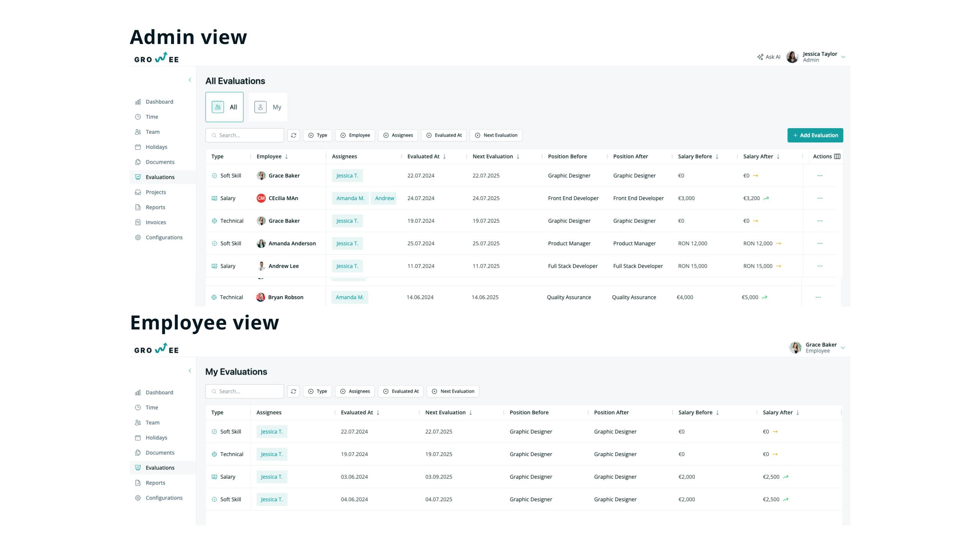Click the refresh icon beside My Evaluations search
This screenshot has height=551, width=980.
click(x=294, y=391)
